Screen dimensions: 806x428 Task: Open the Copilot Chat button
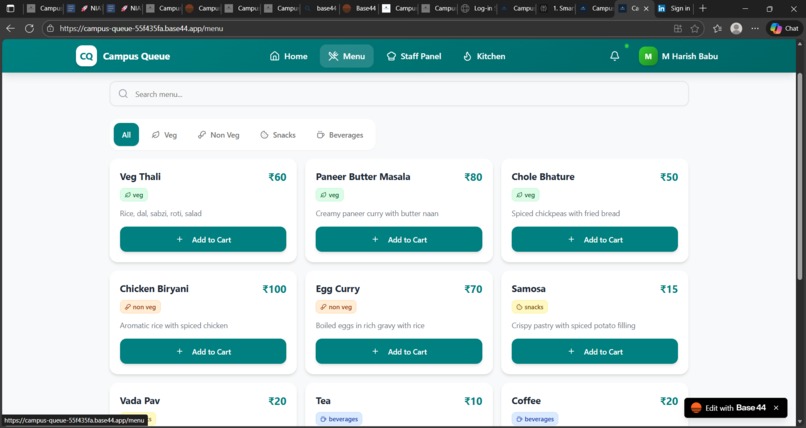785,29
